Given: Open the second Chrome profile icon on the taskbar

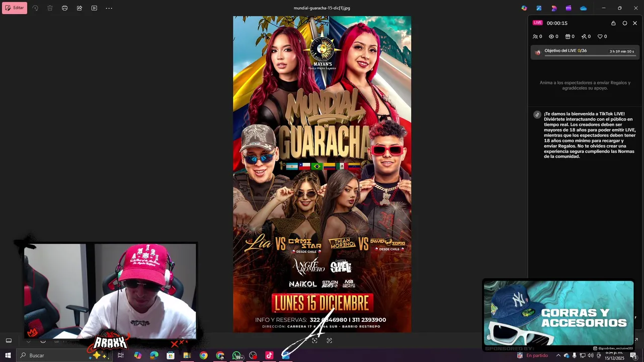Looking at the screenshot, I should [220, 355].
